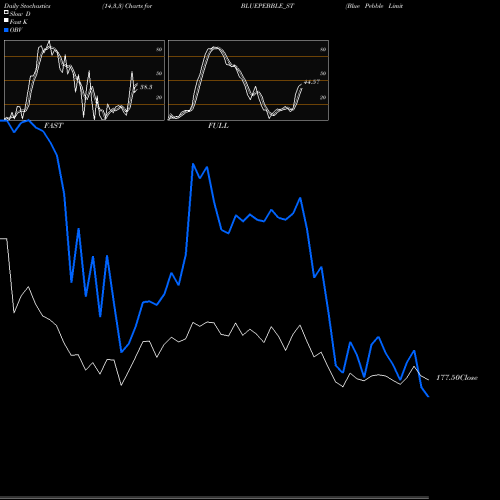The height and width of the screenshot is (500, 500).
Task: Click the 80 axis label in FULL chart
Action: click(x=323, y=49)
